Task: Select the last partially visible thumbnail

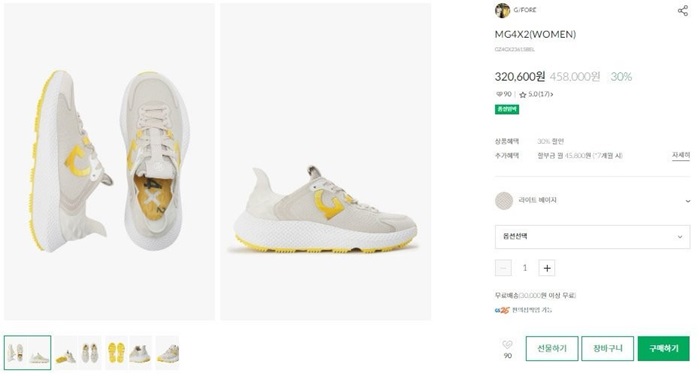Action: 167,353
